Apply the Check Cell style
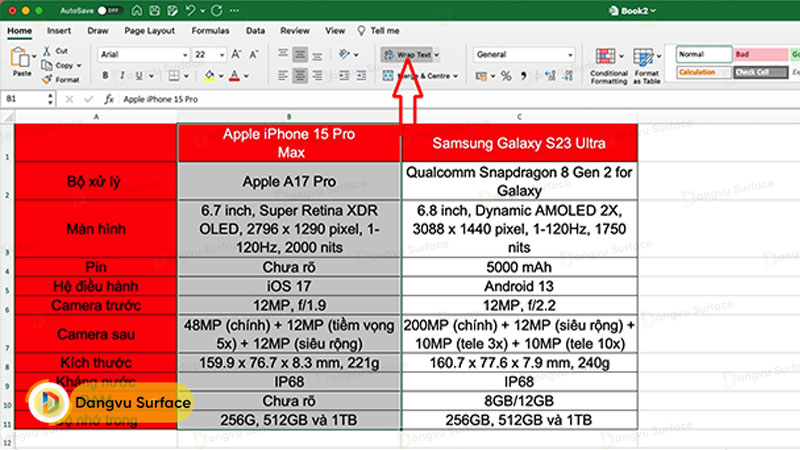The height and width of the screenshot is (450, 800). click(760, 72)
